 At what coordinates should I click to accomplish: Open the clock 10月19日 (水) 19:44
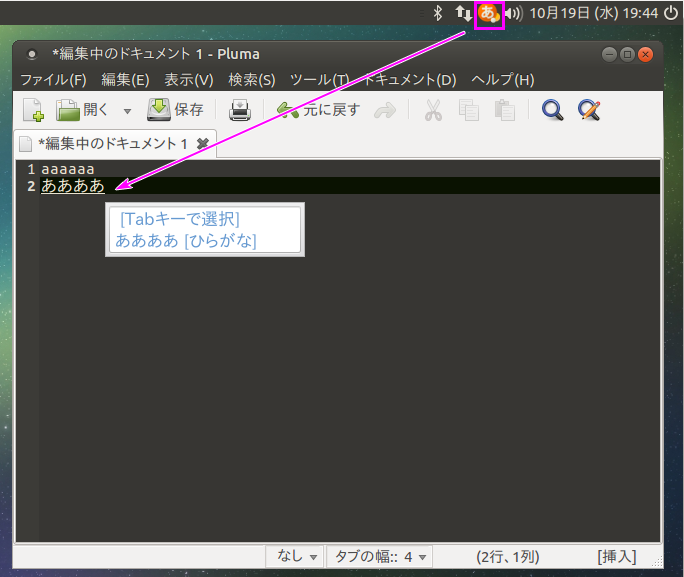click(594, 13)
